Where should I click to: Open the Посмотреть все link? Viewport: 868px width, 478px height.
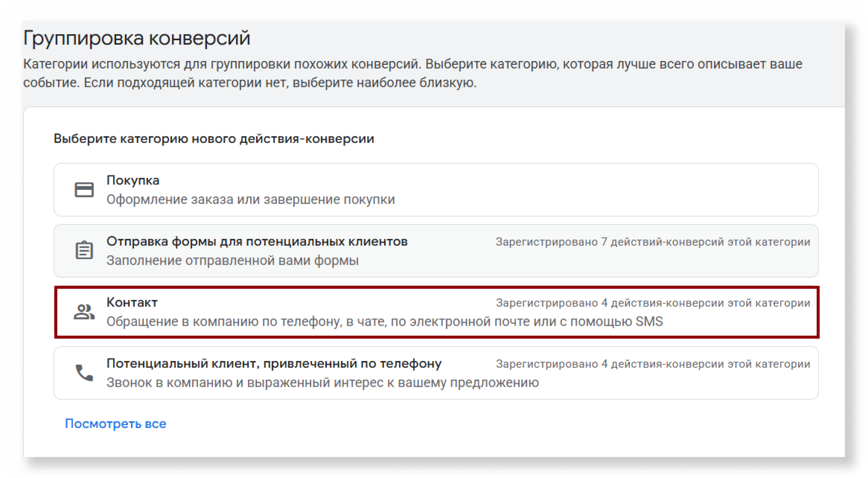(x=115, y=423)
